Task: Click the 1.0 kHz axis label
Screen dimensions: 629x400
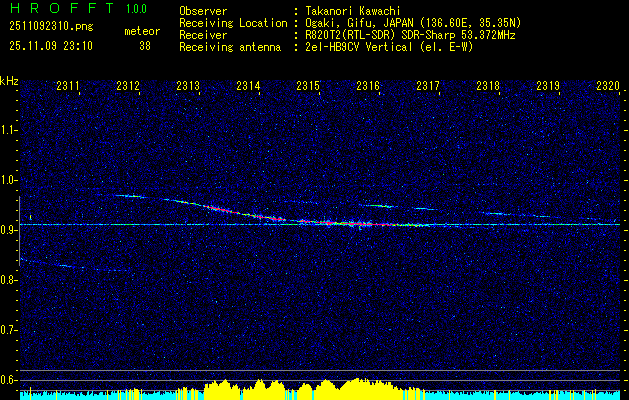Action: point(9,180)
